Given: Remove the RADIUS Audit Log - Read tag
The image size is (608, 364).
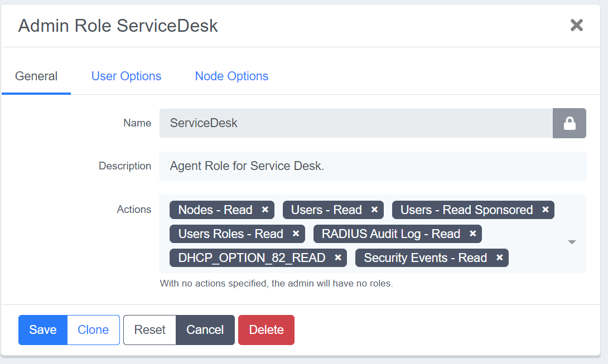Looking at the screenshot, I should click(x=472, y=234).
